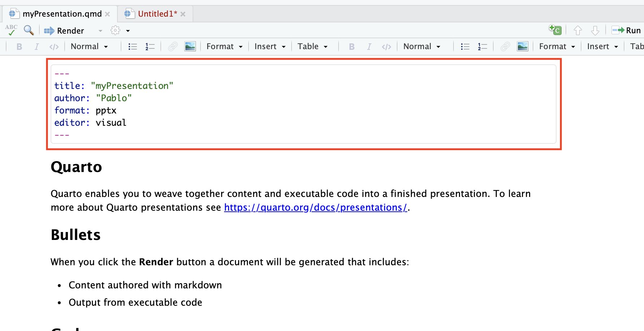Click the author: "Pablo" YAML line
The image size is (644, 331).
click(93, 98)
